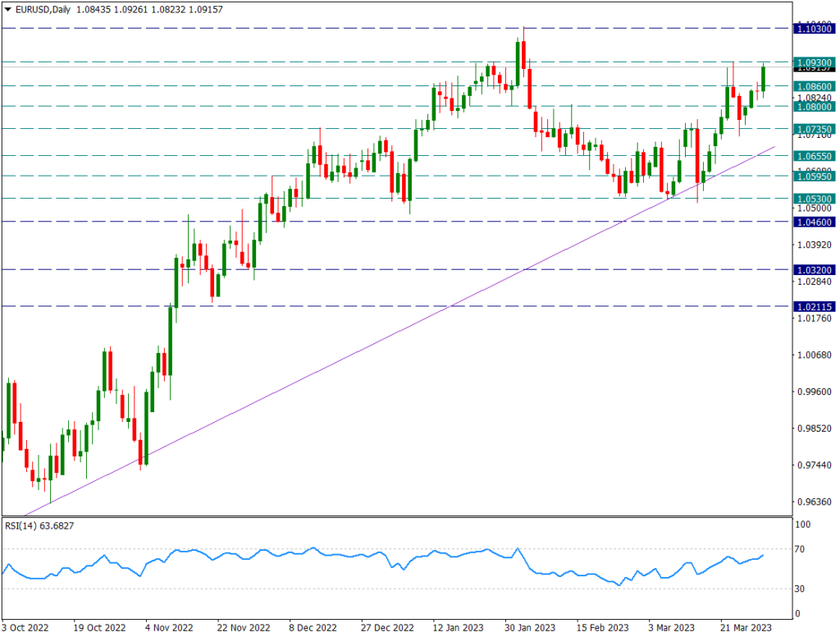Select the 21 Mar 2023 date marker

click(x=746, y=627)
